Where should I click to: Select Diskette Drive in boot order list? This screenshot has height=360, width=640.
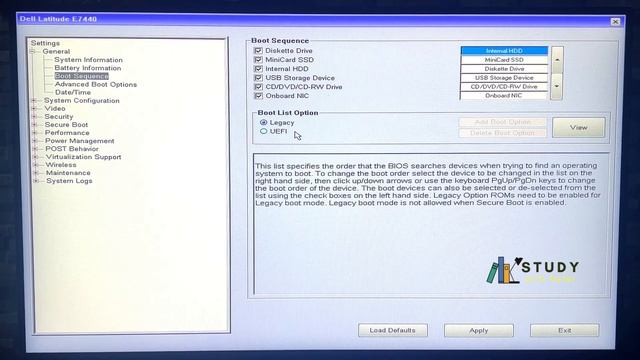[504, 69]
